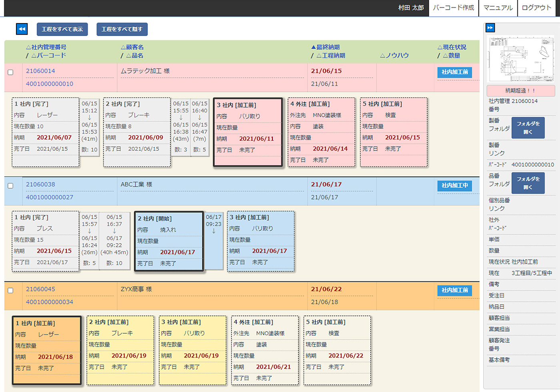Open the technical drawing thumbnail

click(x=521, y=59)
